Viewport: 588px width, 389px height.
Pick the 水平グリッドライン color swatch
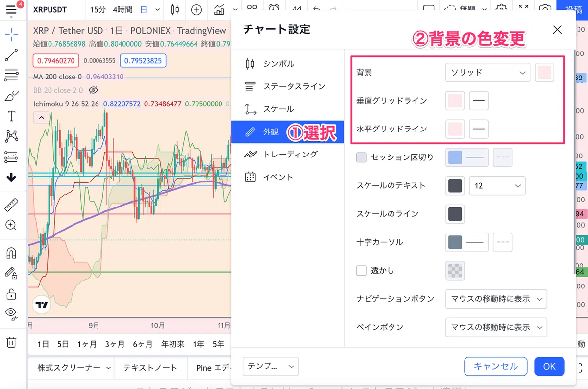click(455, 130)
